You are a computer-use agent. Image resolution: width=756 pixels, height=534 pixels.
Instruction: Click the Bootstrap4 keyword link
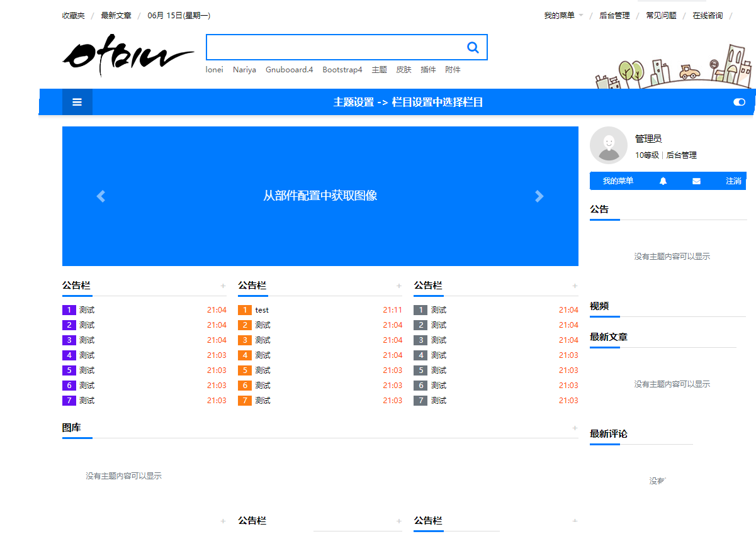pyautogui.click(x=342, y=70)
